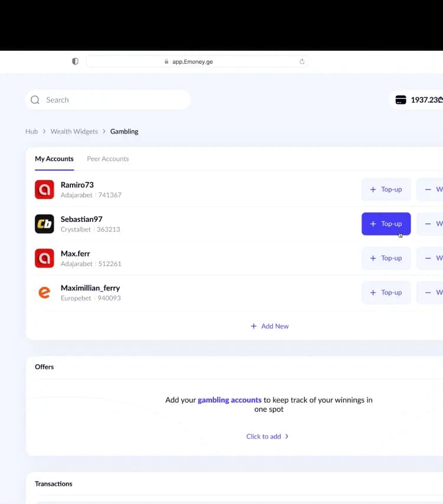Image resolution: width=443 pixels, height=504 pixels.
Task: Reload the page using the refresh icon
Action: (302, 61)
